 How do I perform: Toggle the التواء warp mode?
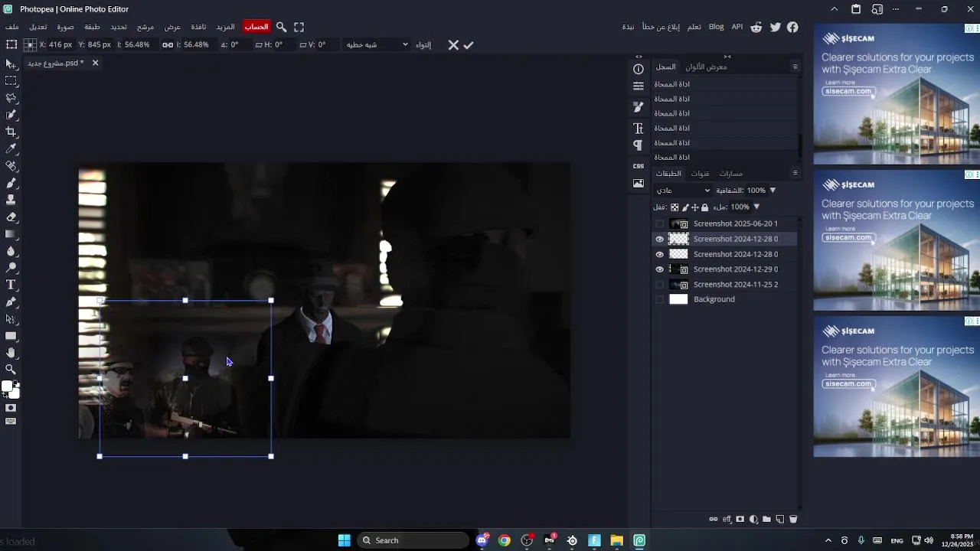[423, 45]
